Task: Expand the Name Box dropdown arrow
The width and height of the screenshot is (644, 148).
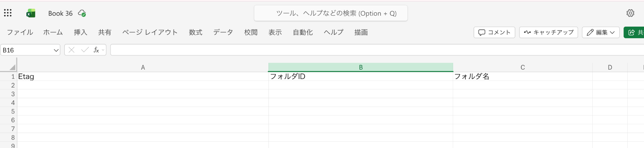Action: [56, 50]
